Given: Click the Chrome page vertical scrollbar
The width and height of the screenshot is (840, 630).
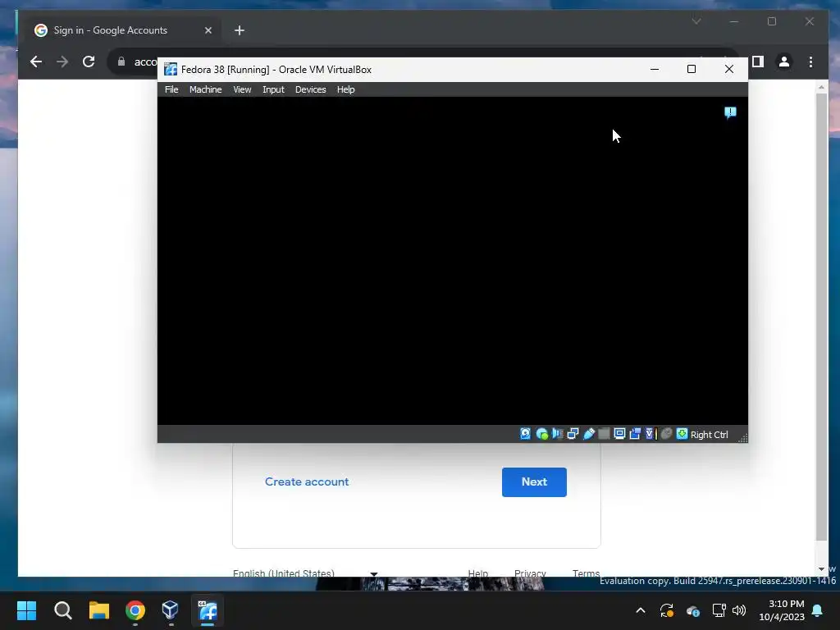Looking at the screenshot, I should click(821, 316).
